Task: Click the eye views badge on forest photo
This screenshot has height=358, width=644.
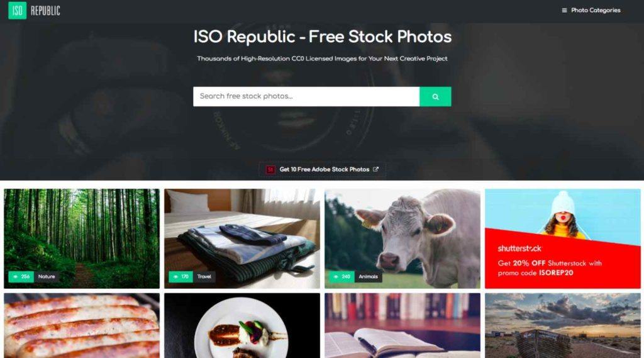Action: (x=21, y=277)
